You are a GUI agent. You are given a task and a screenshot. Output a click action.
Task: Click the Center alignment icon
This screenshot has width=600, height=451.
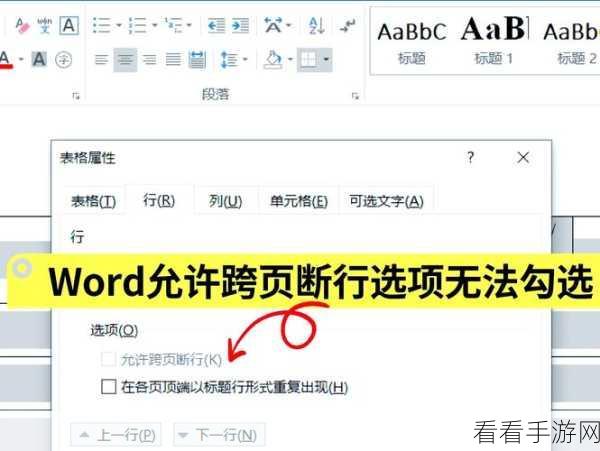[125, 59]
